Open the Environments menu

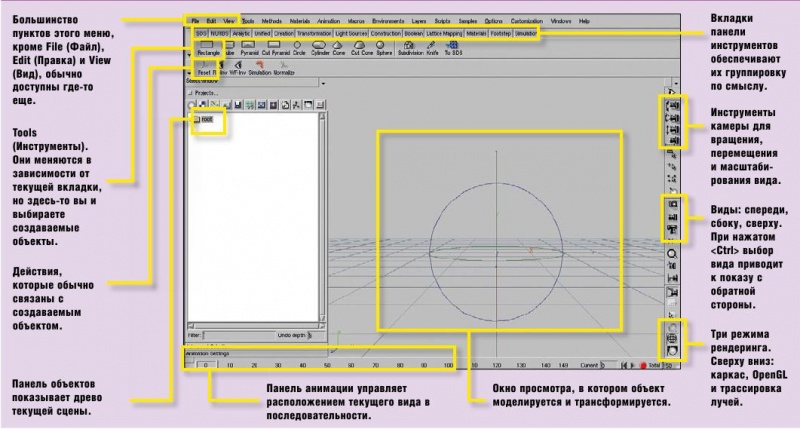pos(388,21)
